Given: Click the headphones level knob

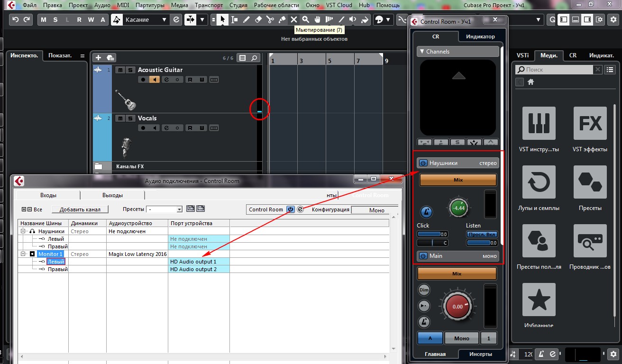Looking at the screenshot, I should 458,208.
